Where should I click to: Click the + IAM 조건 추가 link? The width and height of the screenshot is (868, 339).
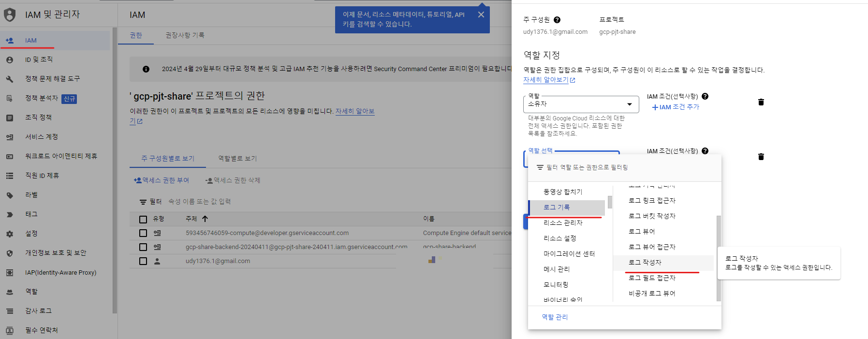(x=676, y=107)
